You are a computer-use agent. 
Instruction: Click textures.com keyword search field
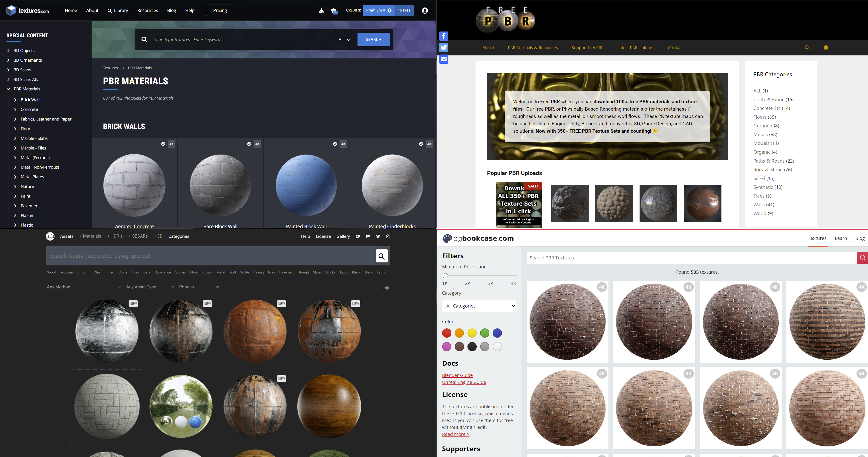click(243, 40)
